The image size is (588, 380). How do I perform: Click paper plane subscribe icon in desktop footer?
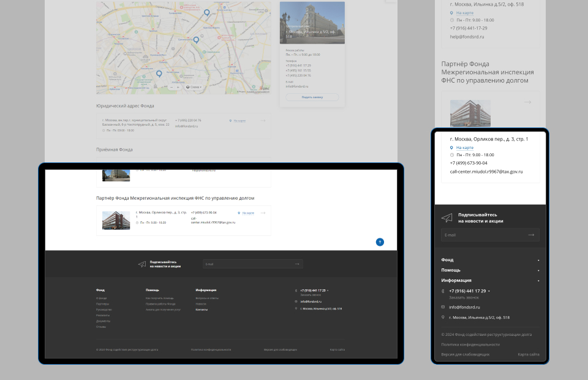pos(142,264)
